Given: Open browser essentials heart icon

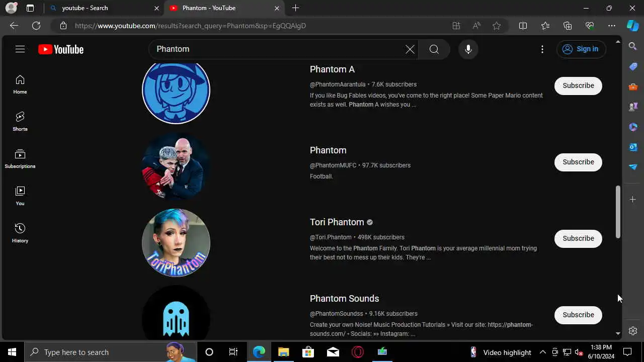Looking at the screenshot, I should tap(590, 26).
